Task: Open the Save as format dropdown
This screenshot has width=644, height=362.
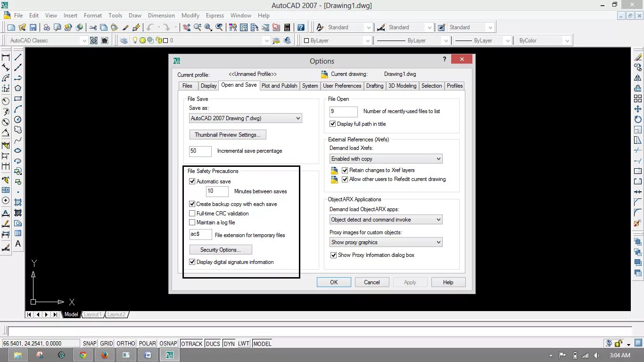Action: [x=245, y=118]
